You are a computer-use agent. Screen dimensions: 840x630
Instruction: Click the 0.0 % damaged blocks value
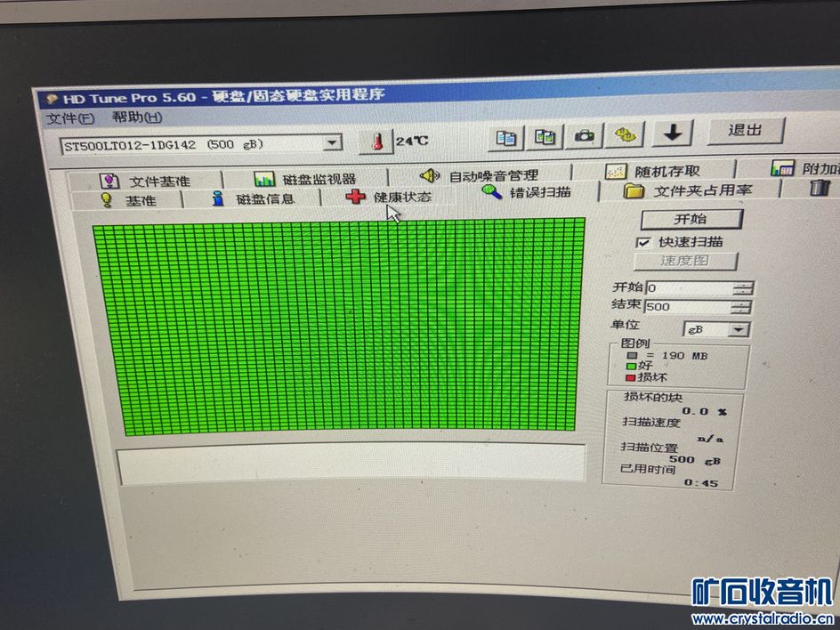704,411
